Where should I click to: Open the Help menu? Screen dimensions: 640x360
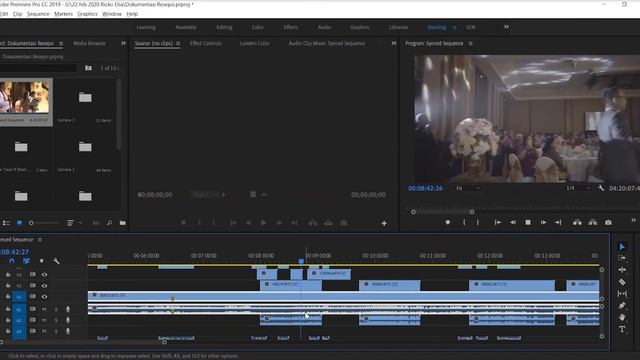[132, 14]
